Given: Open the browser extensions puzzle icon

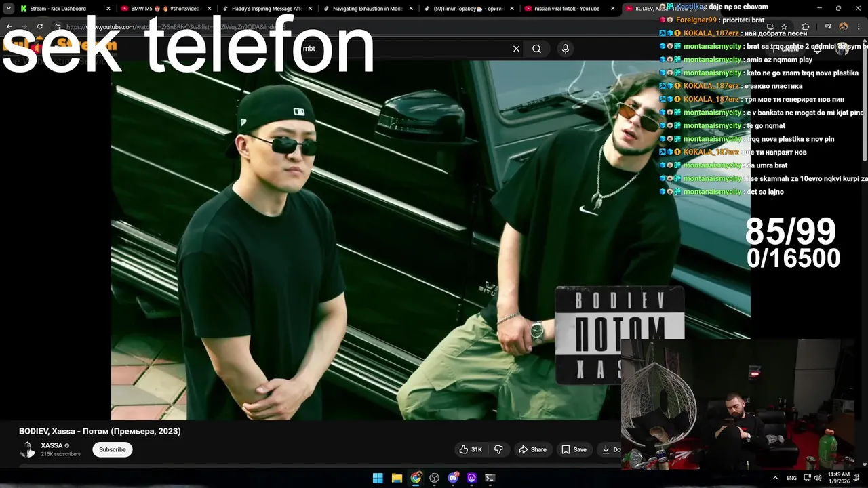Looking at the screenshot, I should click(806, 27).
